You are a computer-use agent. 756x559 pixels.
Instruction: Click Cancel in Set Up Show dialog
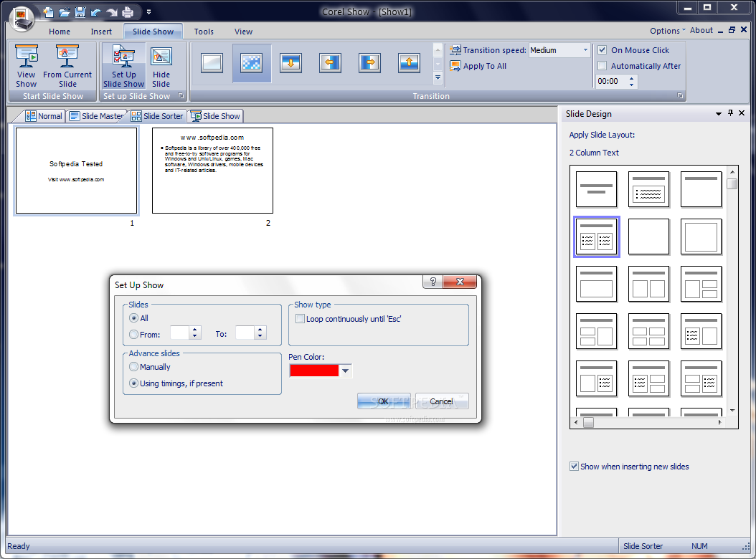coord(441,401)
